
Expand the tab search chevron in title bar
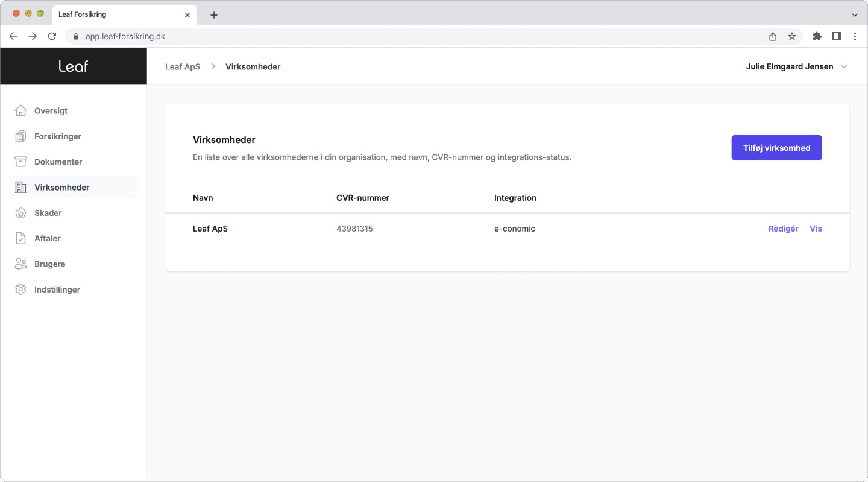(x=854, y=14)
